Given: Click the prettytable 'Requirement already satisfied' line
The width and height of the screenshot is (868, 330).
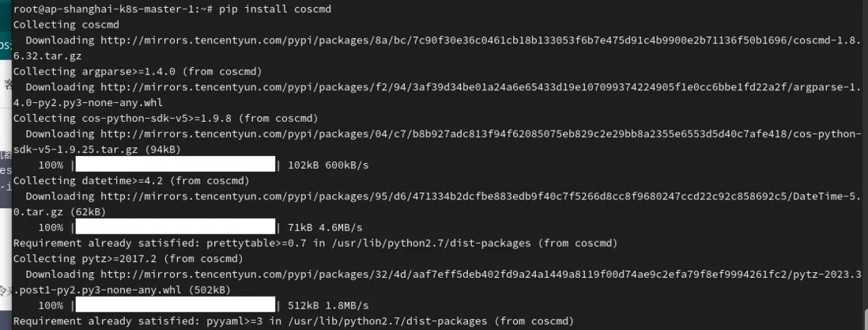Looking at the screenshot, I should point(315,243).
